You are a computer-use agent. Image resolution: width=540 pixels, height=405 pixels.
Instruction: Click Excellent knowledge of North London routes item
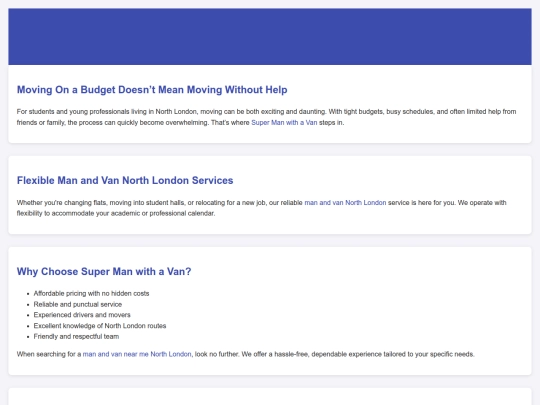[100, 326]
